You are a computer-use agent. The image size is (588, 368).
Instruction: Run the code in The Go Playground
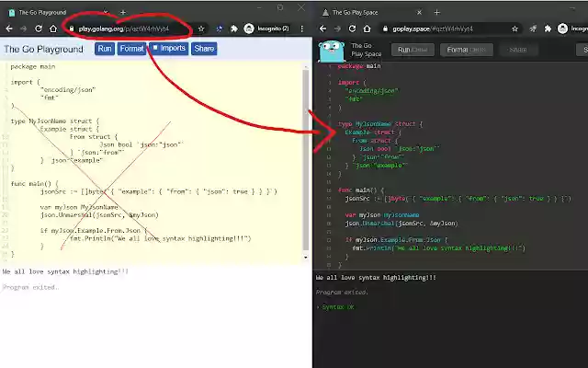tap(105, 49)
